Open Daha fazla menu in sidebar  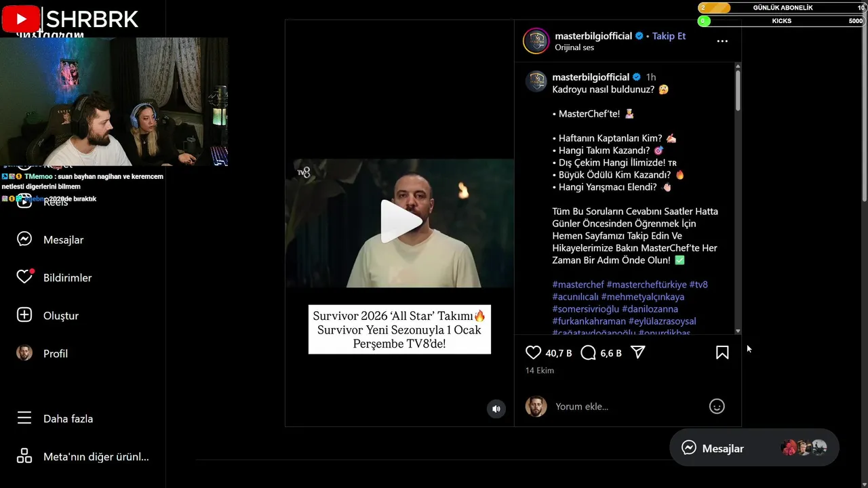tap(68, 419)
